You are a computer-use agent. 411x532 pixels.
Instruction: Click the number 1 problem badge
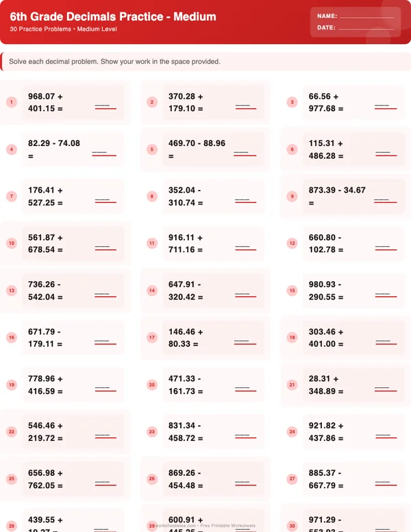pos(12,103)
